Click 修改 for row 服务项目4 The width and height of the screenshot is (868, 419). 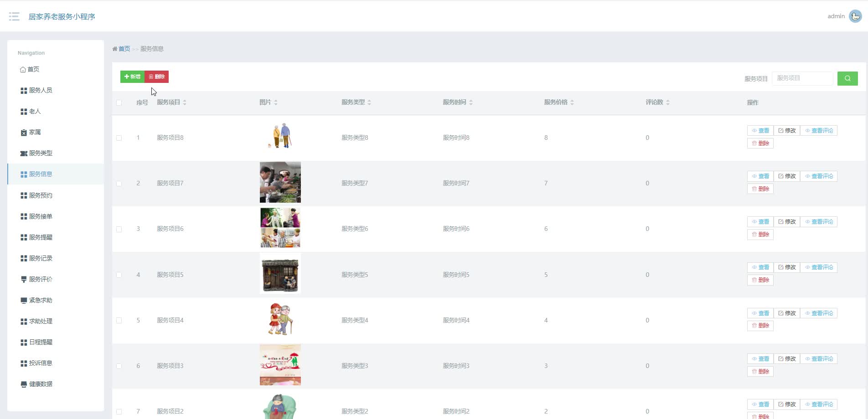pos(787,313)
